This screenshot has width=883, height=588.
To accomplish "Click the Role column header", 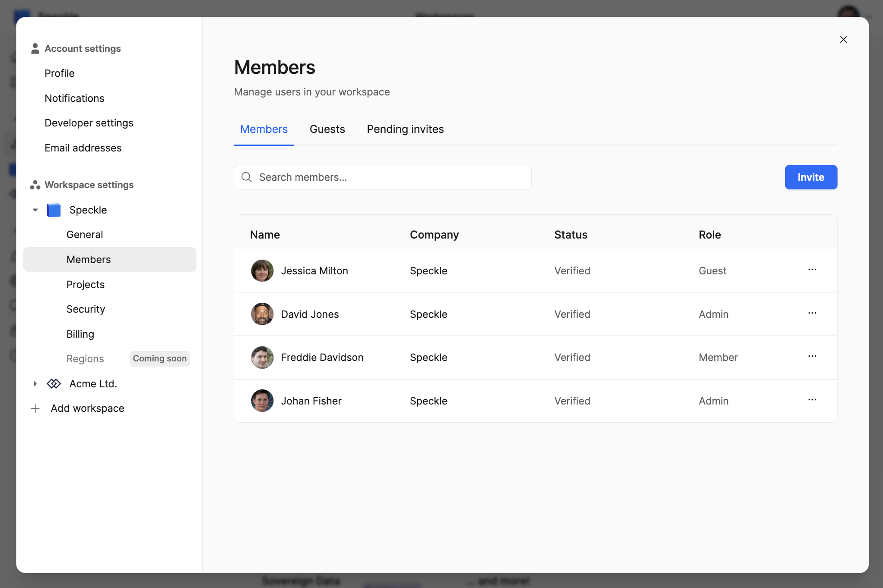I will (709, 235).
